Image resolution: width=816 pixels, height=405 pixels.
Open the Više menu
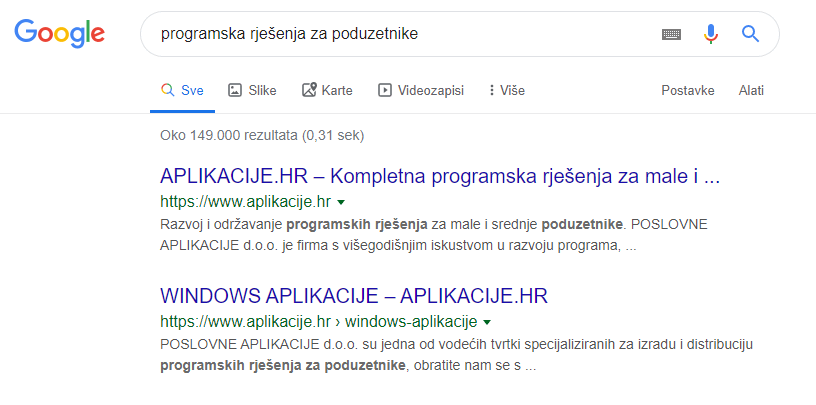506,91
